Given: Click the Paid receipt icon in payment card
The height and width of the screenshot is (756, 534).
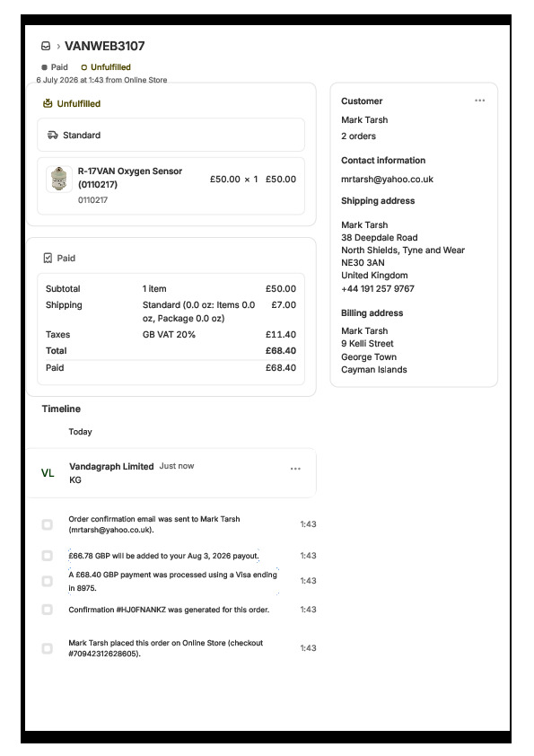Looking at the screenshot, I should 48,258.
